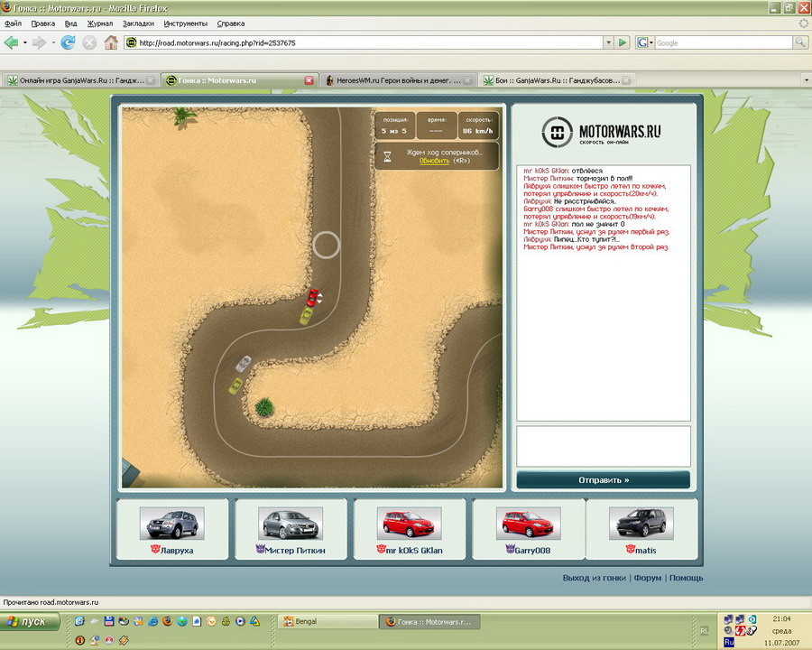
Task: Switch to the Бои :: GanjaWars.Ru tab
Action: click(557, 80)
